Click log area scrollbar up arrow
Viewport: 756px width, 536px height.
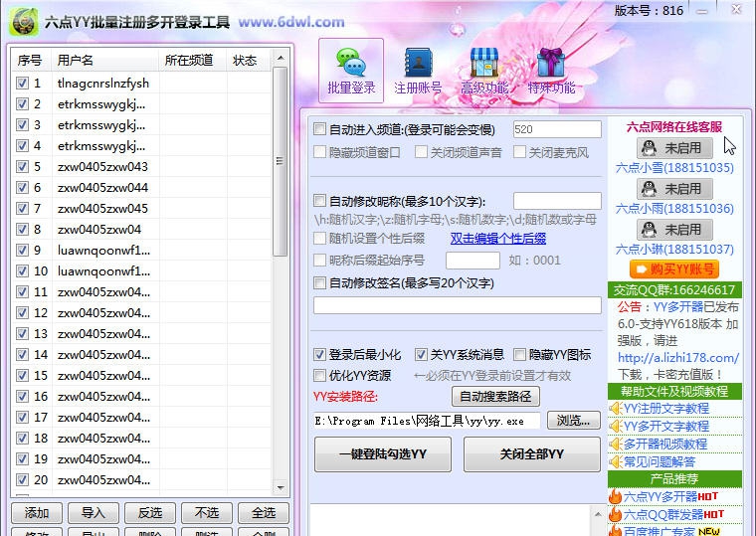(599, 514)
